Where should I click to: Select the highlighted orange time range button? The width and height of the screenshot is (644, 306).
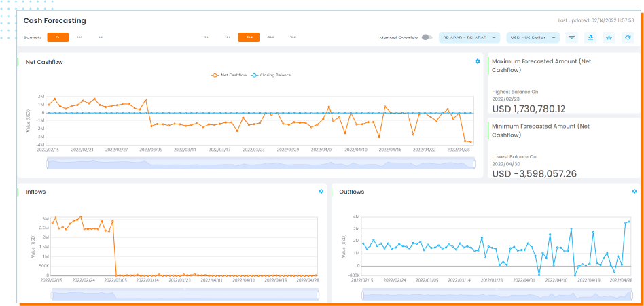click(x=249, y=37)
